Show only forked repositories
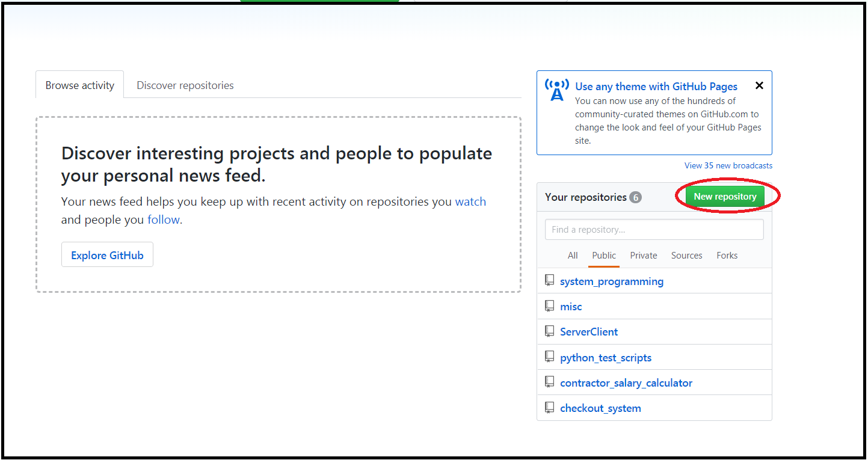Image resolution: width=868 pixels, height=460 pixels. point(727,255)
